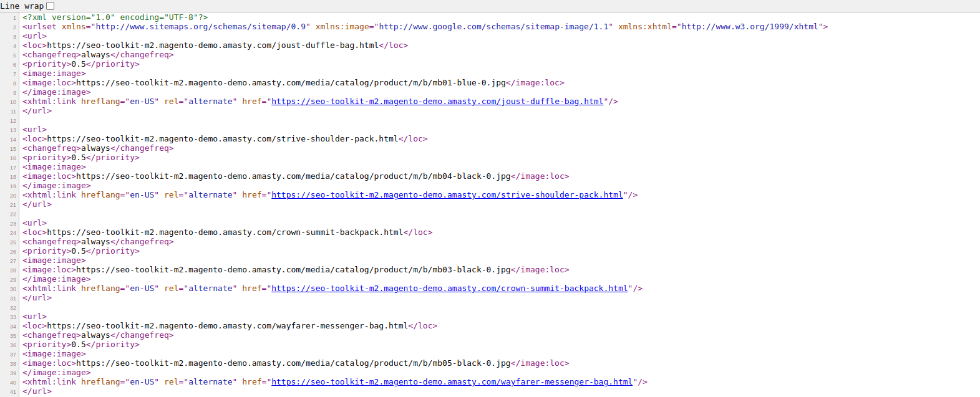Image resolution: width=980 pixels, height=397 pixels.
Task: Click the image:image opening tag on line 27
Action: 54,261
